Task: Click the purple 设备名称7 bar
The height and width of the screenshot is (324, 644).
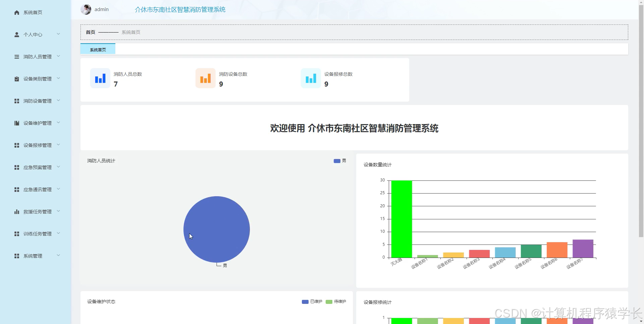Action: 583,249
